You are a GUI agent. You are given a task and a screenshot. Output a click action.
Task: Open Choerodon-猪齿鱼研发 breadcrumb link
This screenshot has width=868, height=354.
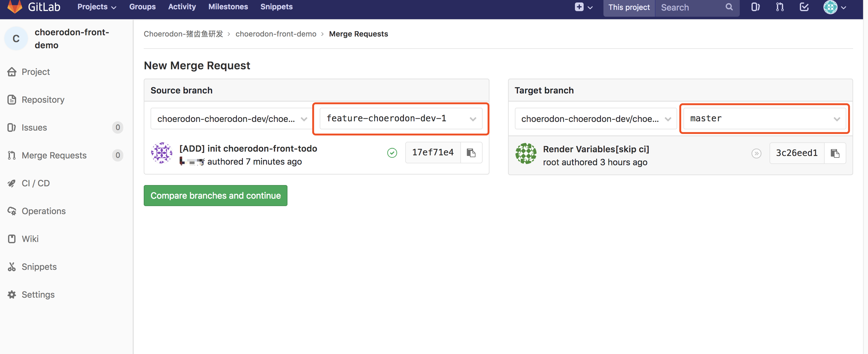point(183,34)
